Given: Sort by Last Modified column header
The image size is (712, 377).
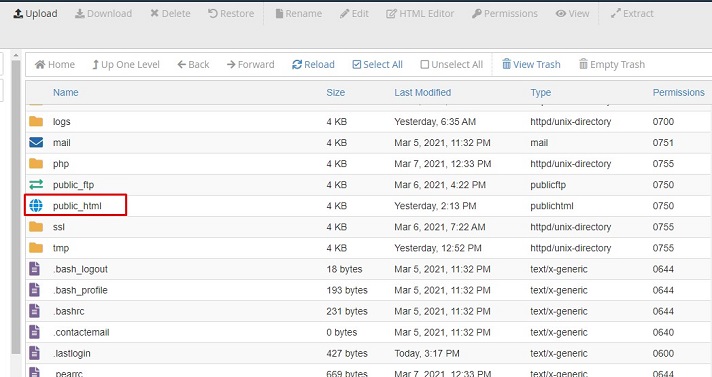Looking at the screenshot, I should [x=422, y=93].
